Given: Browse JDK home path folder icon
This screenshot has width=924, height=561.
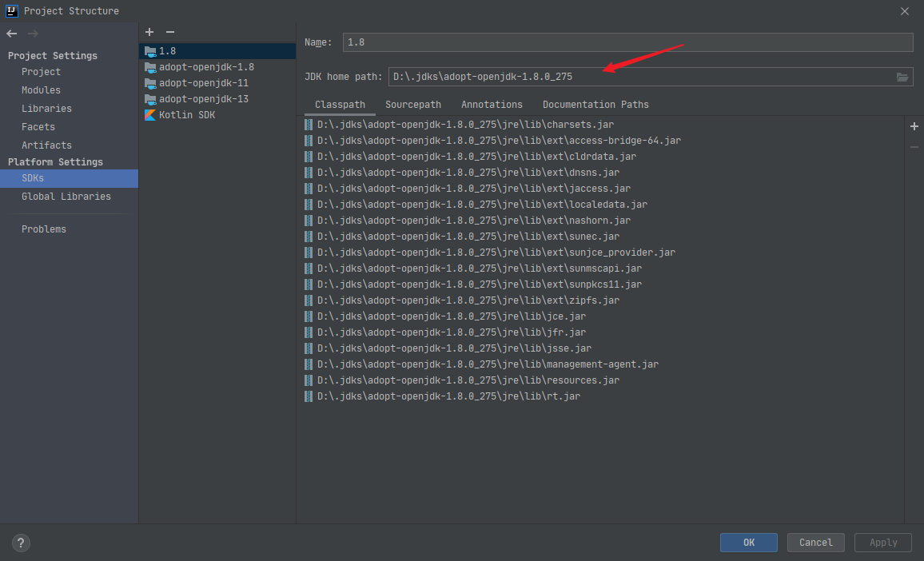Looking at the screenshot, I should [902, 77].
